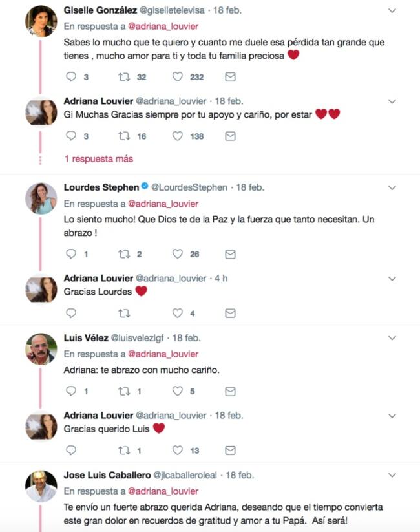This screenshot has height=532, width=420.
Task: Open options chevron on Giselle González's tweet
Action: [392, 11]
